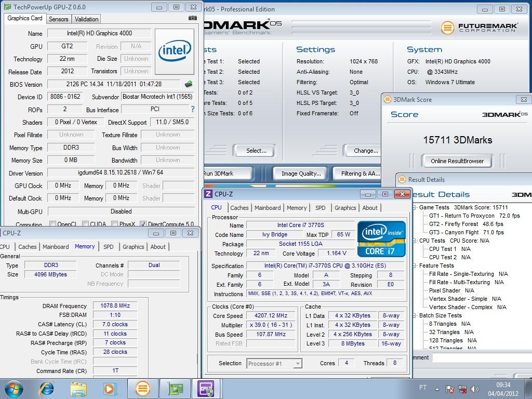
Task: Click the BIOS save chip icon in GPU-Z
Action: click(189, 84)
